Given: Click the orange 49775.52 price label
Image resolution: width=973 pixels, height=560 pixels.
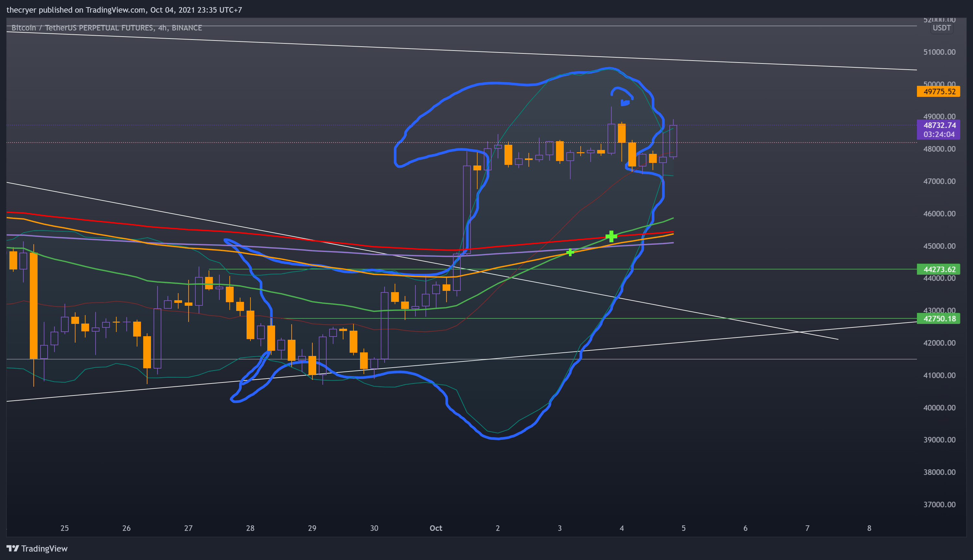Looking at the screenshot, I should 938,92.
